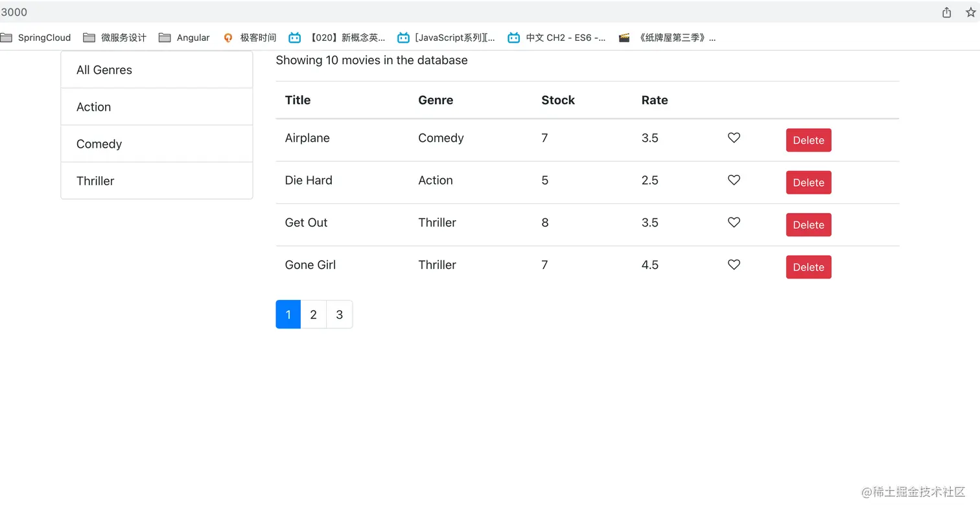Filter movies by Action genre
The image size is (980, 513).
tap(157, 107)
